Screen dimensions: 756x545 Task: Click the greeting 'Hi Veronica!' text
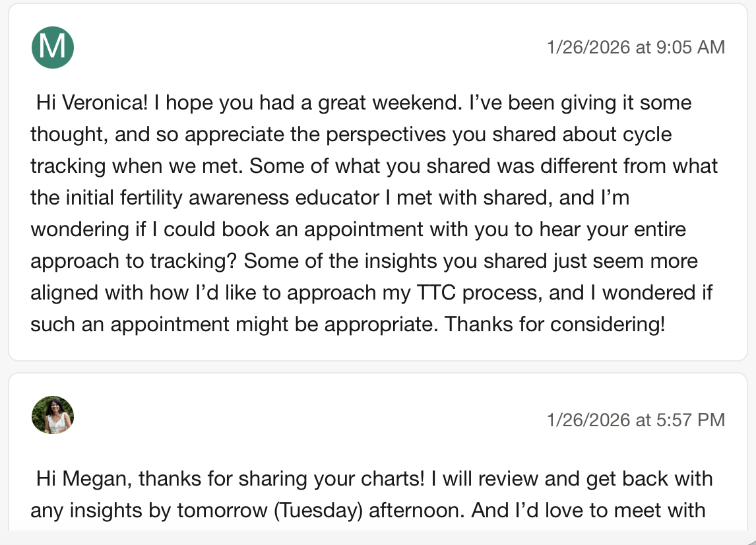[x=92, y=103]
